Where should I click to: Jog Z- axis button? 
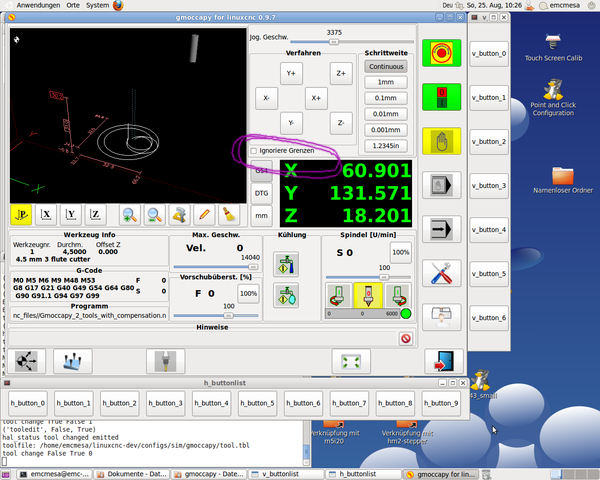pyautogui.click(x=341, y=123)
